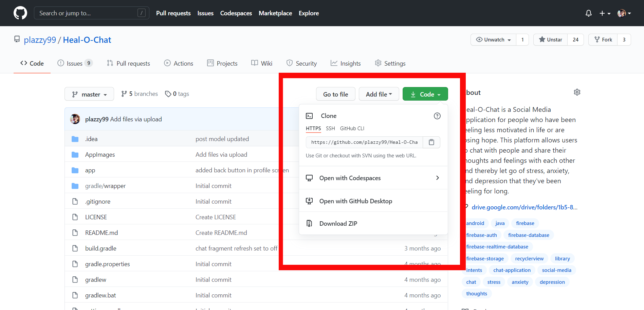The image size is (644, 310).
Task: Open Codespaces in top navigation
Action: [x=236, y=13]
